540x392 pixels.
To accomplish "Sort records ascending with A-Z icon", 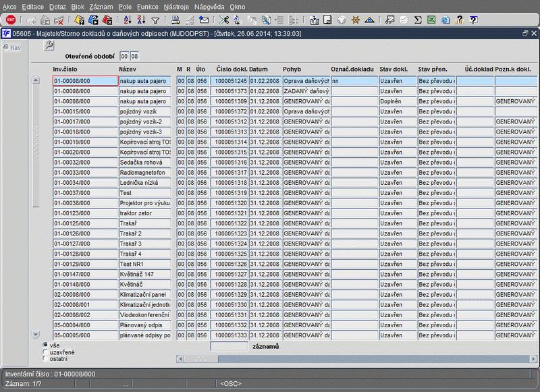I will (x=127, y=20).
